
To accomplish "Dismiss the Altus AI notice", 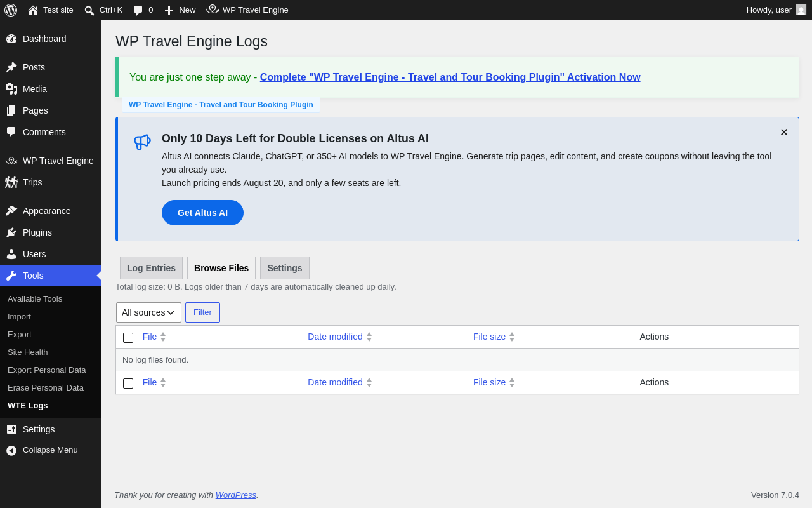I will [784, 132].
